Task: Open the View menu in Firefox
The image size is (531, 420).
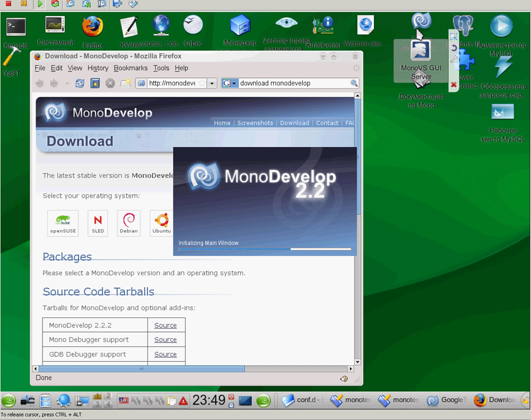Action: pyautogui.click(x=75, y=68)
